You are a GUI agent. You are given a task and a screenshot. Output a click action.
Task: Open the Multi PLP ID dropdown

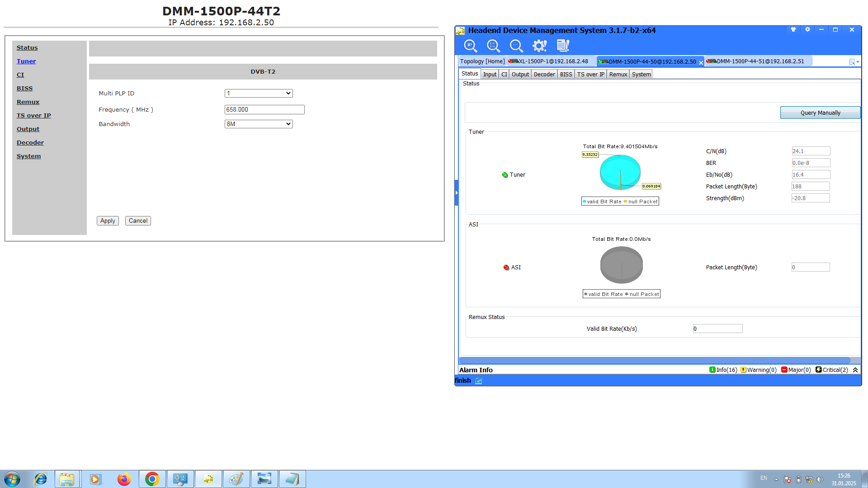pos(259,94)
